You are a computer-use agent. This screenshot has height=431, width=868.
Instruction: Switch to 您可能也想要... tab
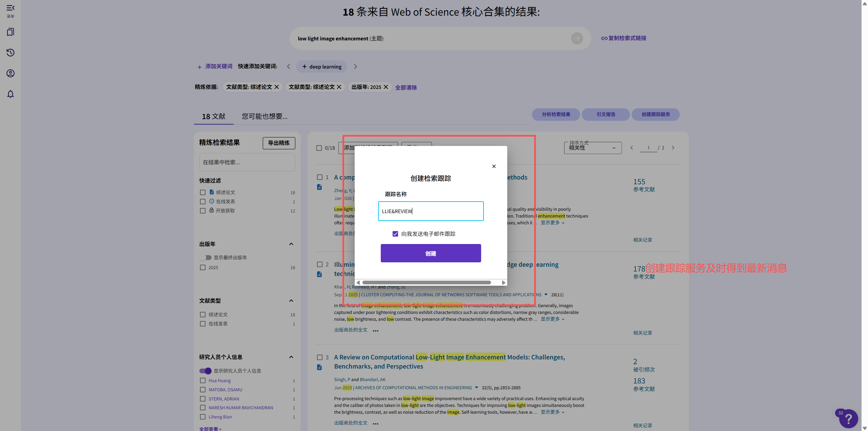tap(264, 116)
